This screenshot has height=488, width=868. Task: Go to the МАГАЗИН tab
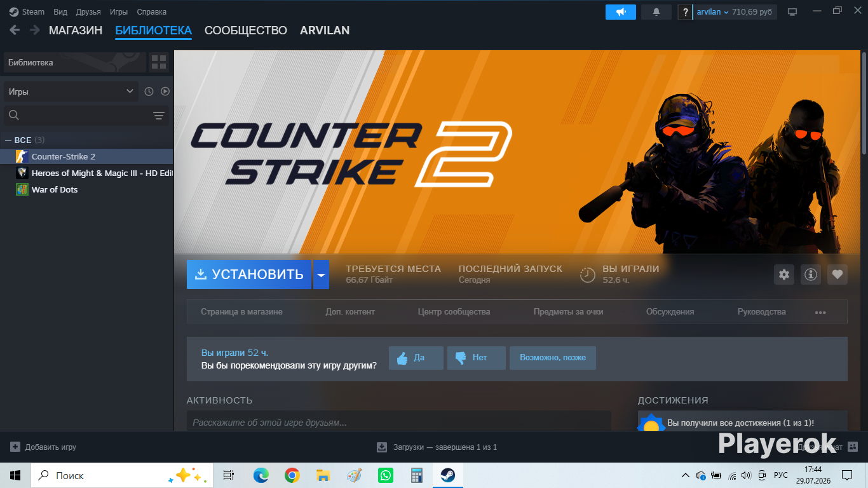76,30
